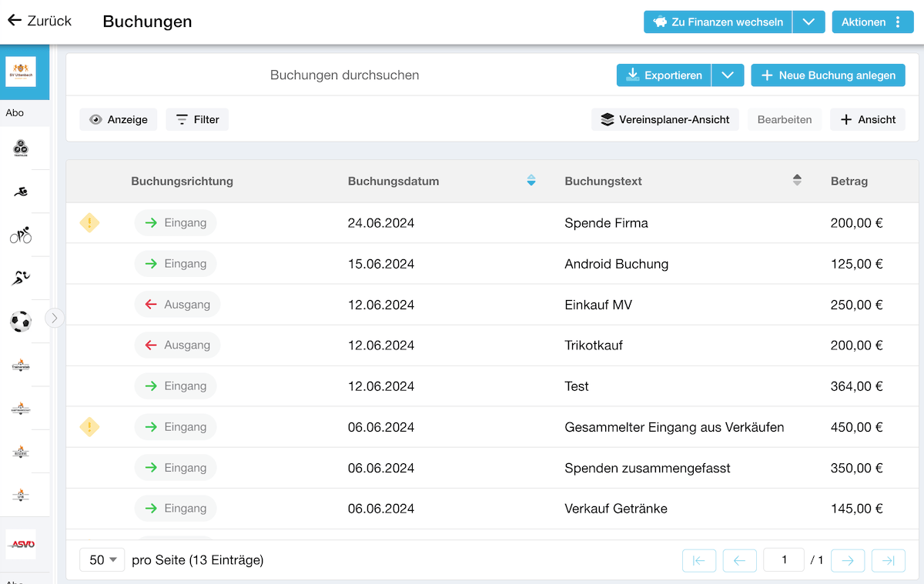Viewport: 924px width, 584px height.
Task: Open the triathlon group icon in sidebar
Action: pos(21,149)
